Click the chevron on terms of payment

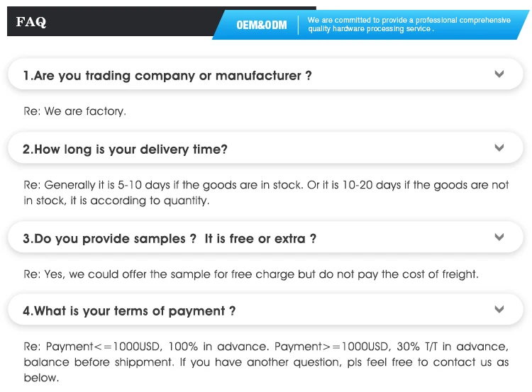coord(499,310)
